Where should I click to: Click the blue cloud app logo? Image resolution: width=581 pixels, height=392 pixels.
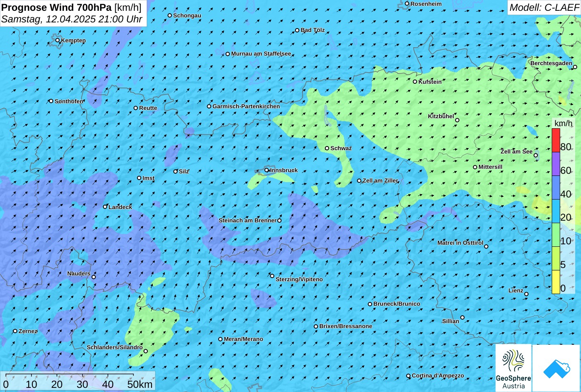tap(556, 368)
